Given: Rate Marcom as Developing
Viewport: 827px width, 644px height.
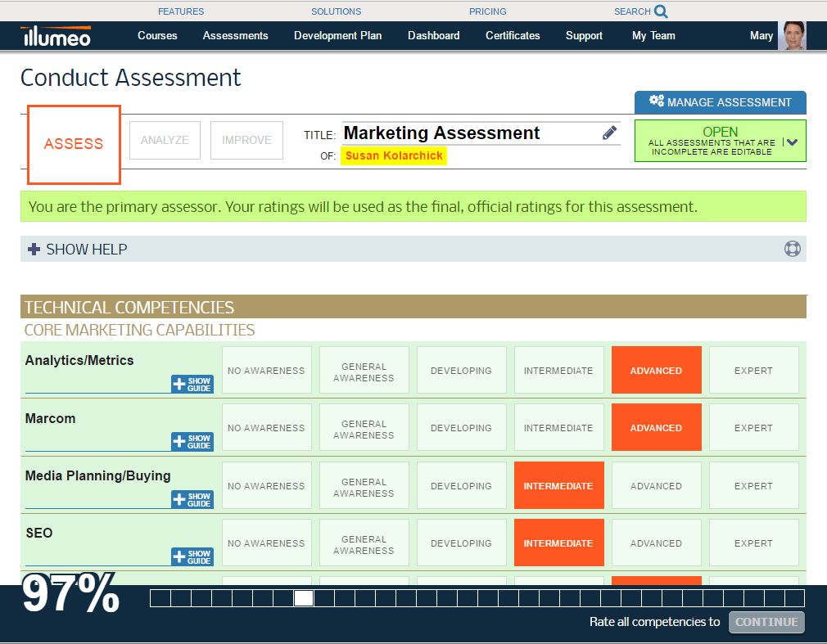Looking at the screenshot, I should [x=462, y=427].
